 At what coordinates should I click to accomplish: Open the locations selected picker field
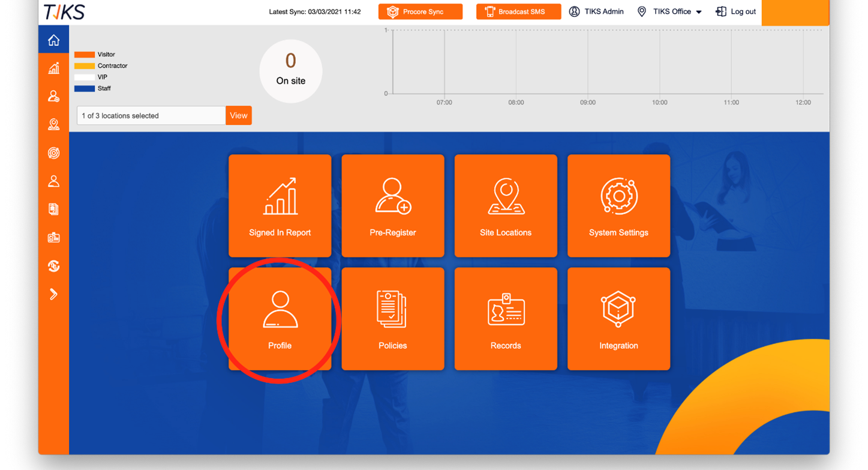coord(150,115)
